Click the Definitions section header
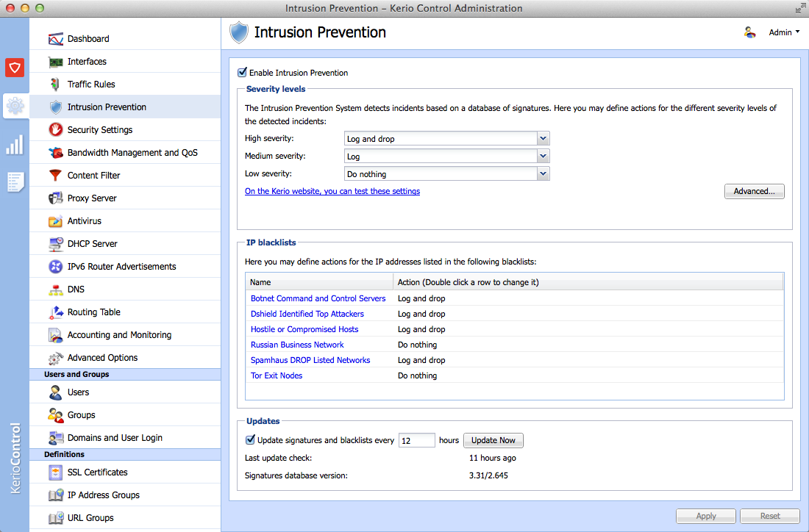The height and width of the screenshot is (532, 809). [x=125, y=454]
